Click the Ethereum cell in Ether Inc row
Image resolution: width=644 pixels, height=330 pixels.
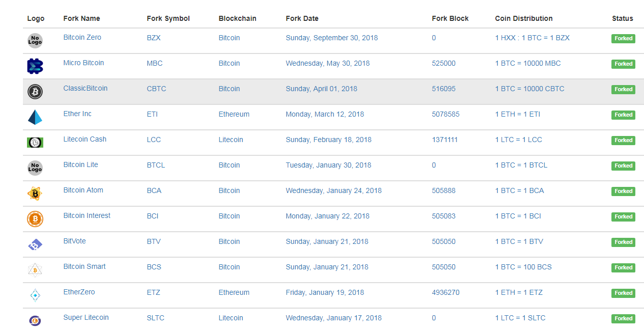tap(234, 114)
